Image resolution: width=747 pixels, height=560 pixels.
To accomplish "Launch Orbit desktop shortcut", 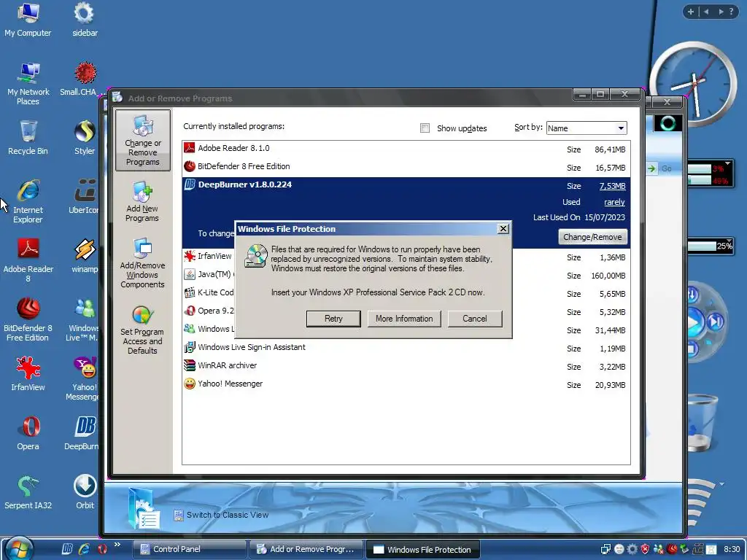I will (x=85, y=492).
